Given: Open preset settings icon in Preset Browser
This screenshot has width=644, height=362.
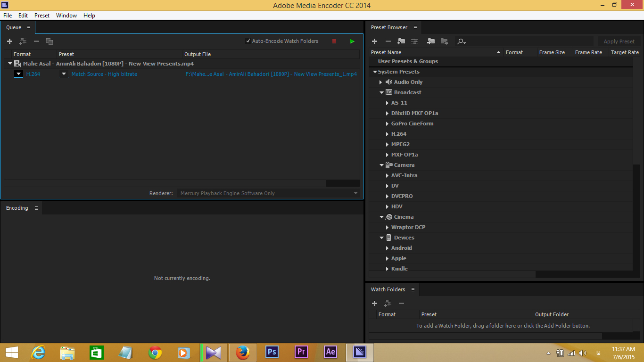Looking at the screenshot, I should tap(414, 41).
